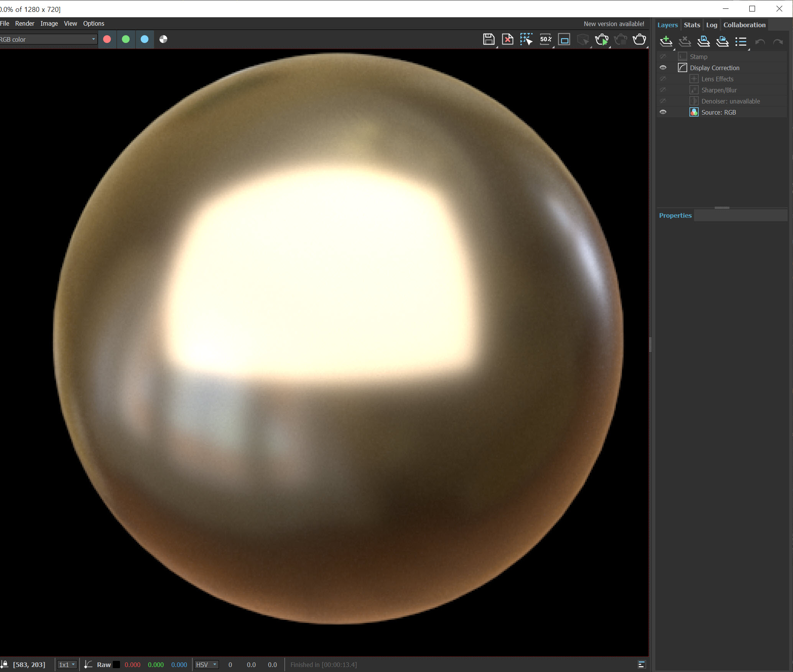
Task: Start interactive render with teapot icon
Action: (x=602, y=39)
